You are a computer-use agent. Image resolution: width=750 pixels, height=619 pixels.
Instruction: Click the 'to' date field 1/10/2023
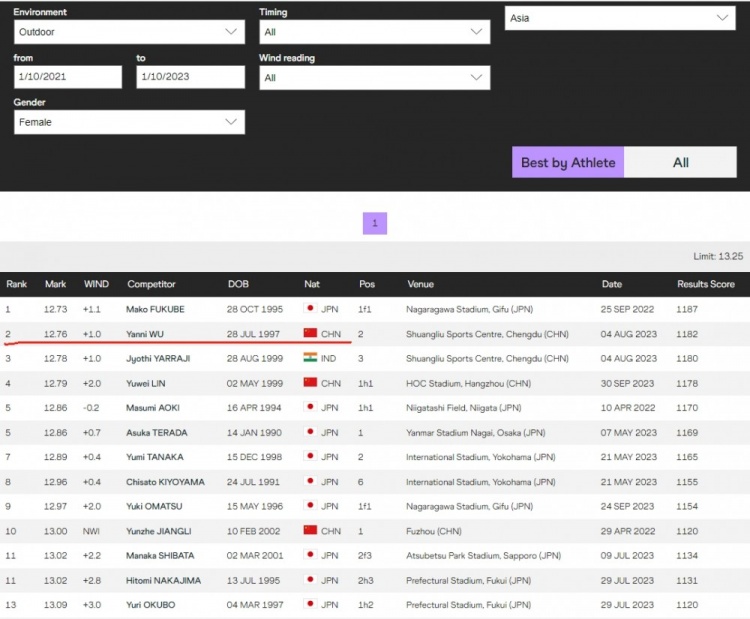tap(190, 78)
